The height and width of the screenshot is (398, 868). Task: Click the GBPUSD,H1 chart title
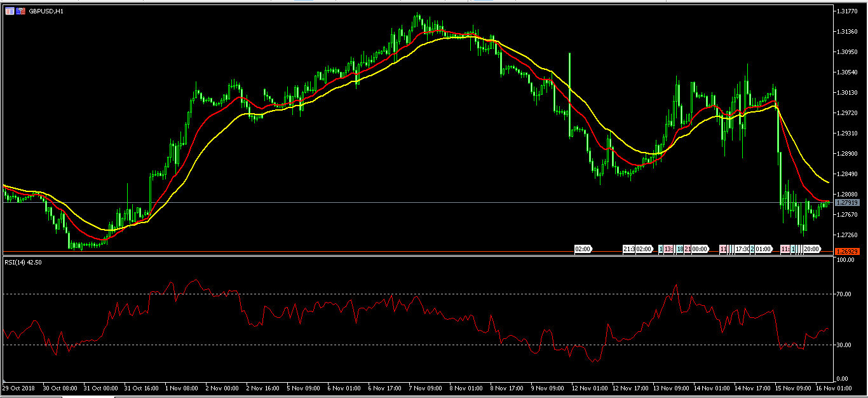tap(46, 11)
